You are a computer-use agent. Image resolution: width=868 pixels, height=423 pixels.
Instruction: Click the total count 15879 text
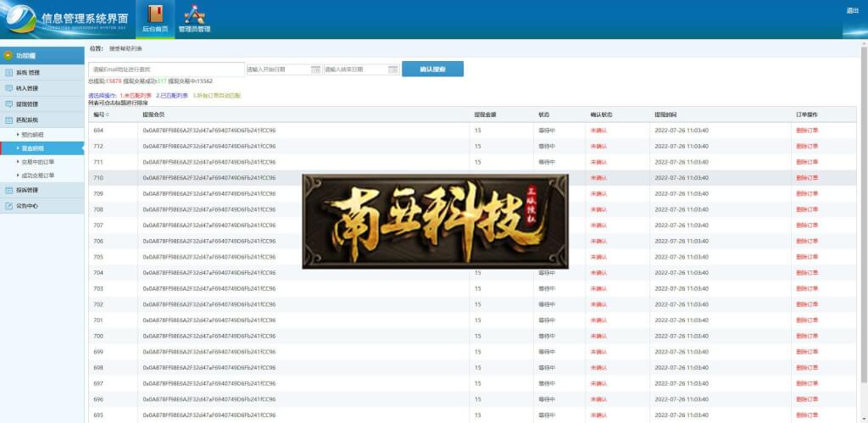(113, 81)
